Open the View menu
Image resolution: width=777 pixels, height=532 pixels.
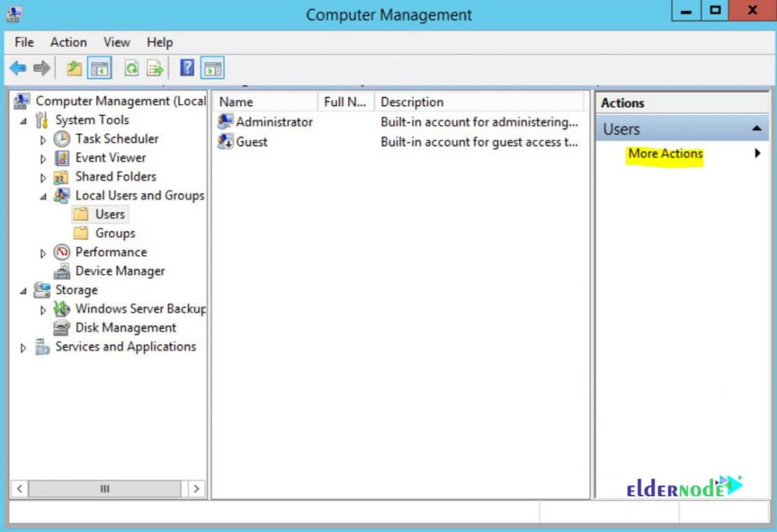point(116,42)
